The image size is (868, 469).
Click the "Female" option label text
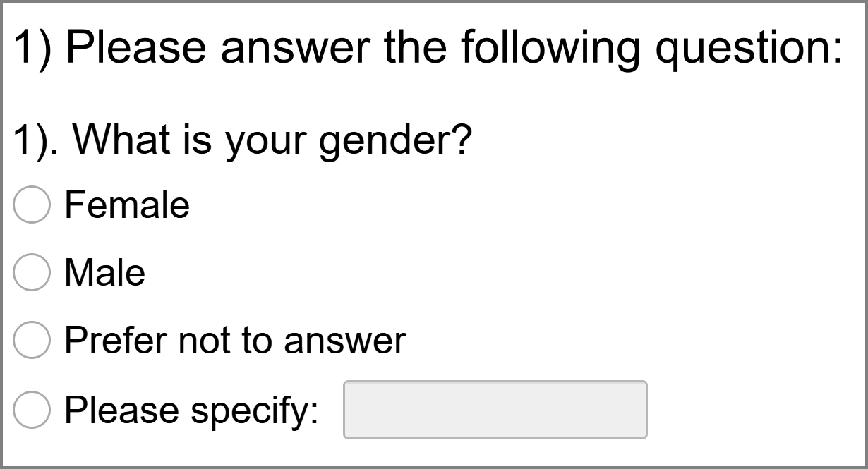pos(127,205)
